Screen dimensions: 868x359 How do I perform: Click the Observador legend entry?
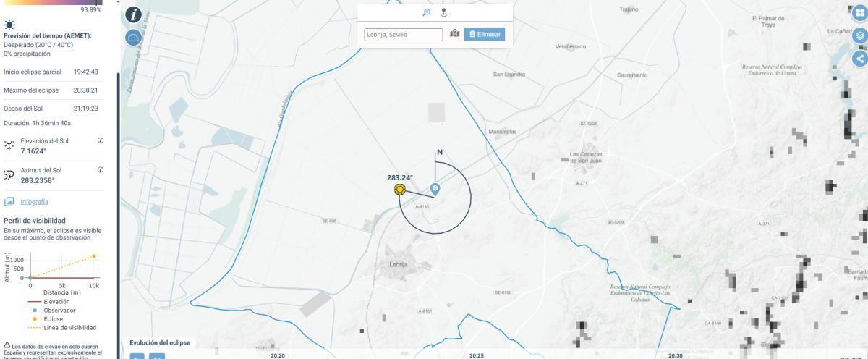point(59,310)
